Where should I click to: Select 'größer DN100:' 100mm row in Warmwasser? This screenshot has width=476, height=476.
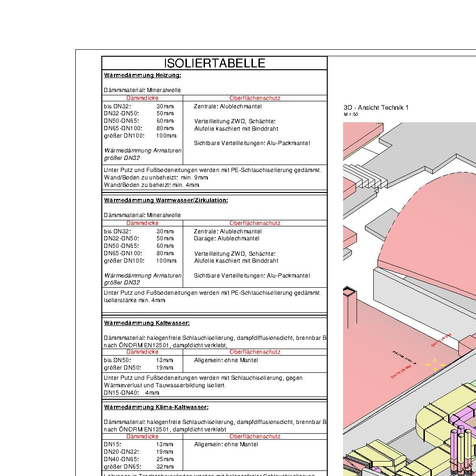point(140,261)
